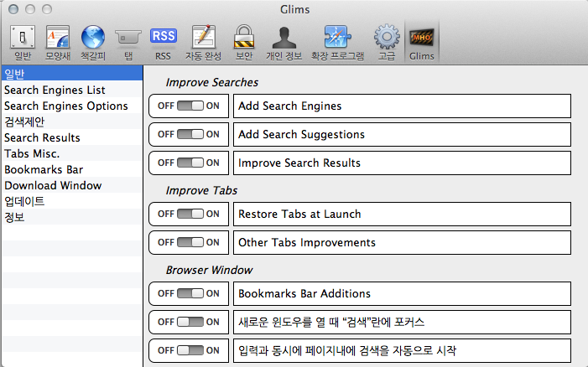Click the 입력과 동시에 페이지내에 검색을 자동으로 시작 label
Image resolution: width=588 pixels, height=367 pixels.
(x=402, y=350)
